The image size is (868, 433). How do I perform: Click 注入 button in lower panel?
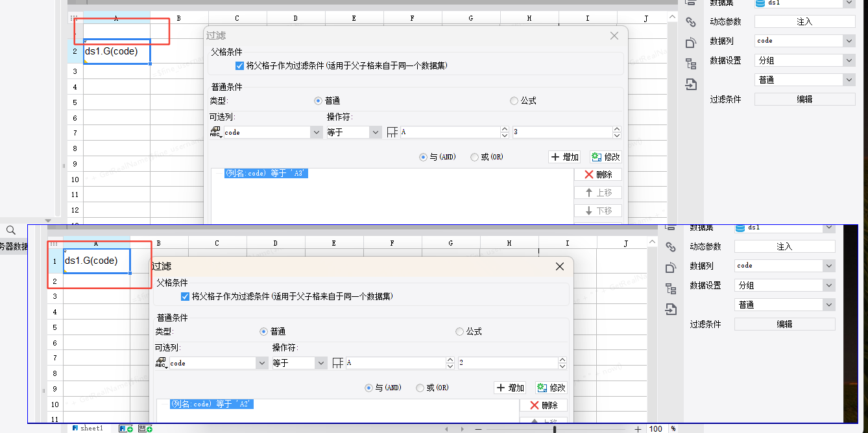(785, 246)
